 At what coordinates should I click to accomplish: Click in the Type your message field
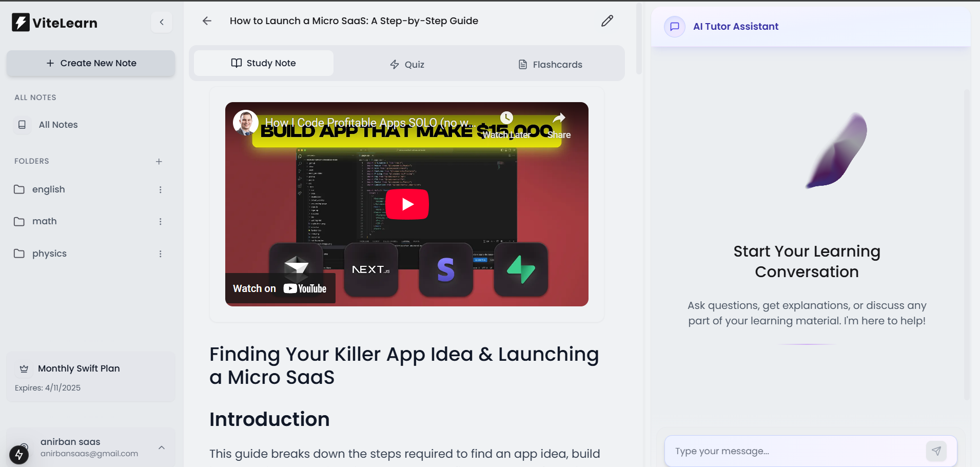[x=795, y=451]
